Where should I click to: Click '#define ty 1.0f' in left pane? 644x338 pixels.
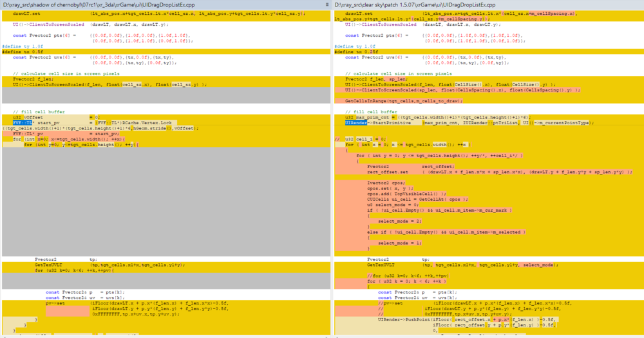[x=23, y=46]
